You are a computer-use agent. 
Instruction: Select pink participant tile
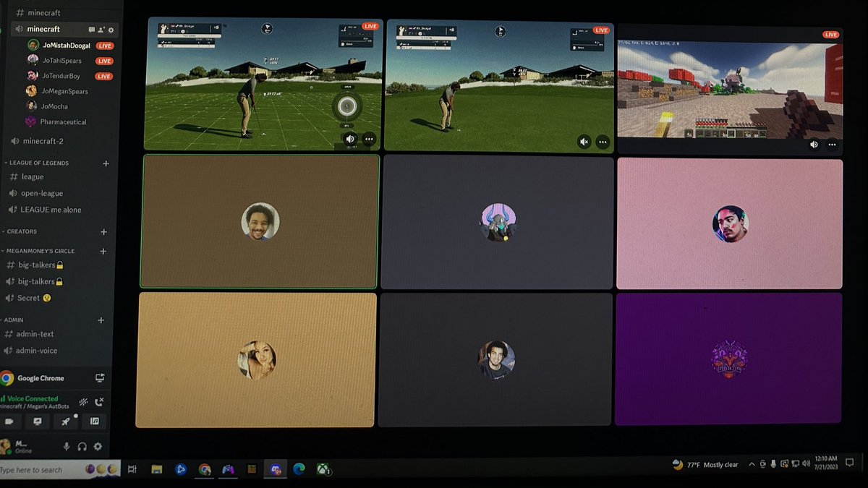point(730,224)
